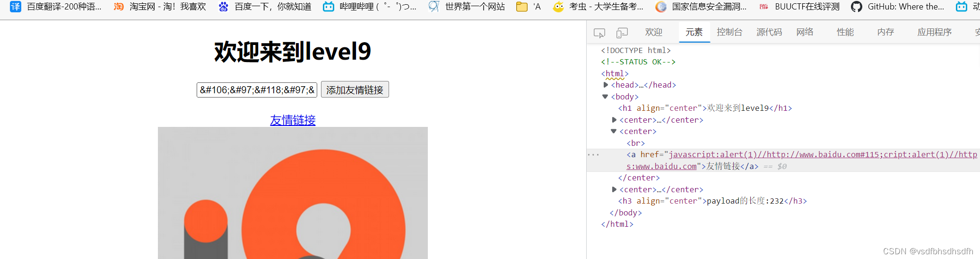980x259 pixels.
Task: Switch to the 源代码 DevTools tab
Action: coord(769,32)
